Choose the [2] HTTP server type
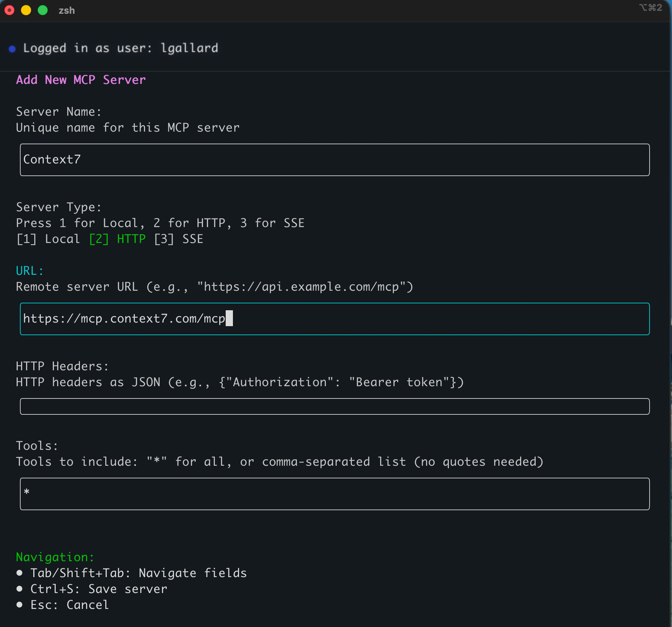This screenshot has height=627, width=672. pyautogui.click(x=117, y=239)
